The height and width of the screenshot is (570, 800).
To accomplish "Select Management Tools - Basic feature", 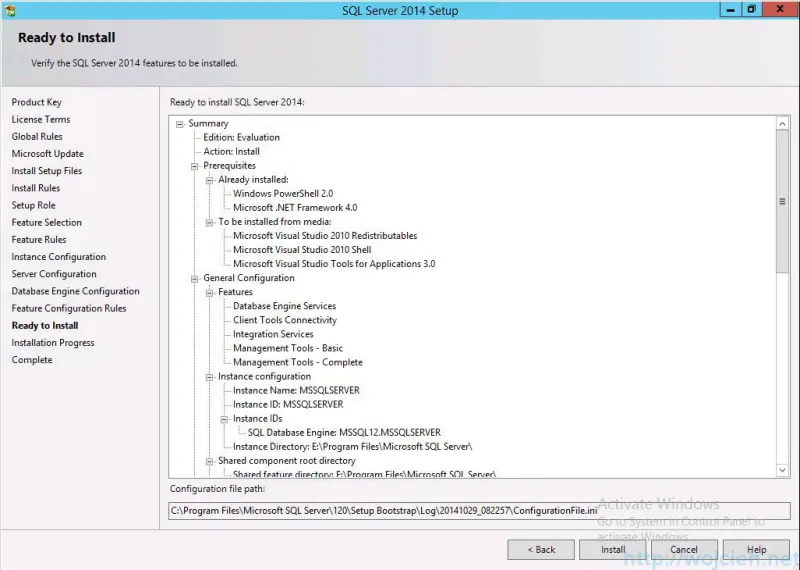I will coord(288,348).
